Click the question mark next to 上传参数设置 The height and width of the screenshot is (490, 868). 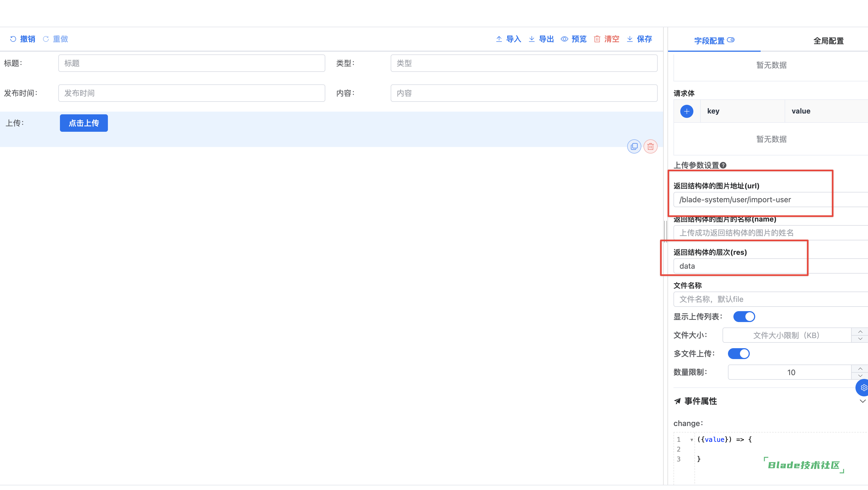point(723,165)
